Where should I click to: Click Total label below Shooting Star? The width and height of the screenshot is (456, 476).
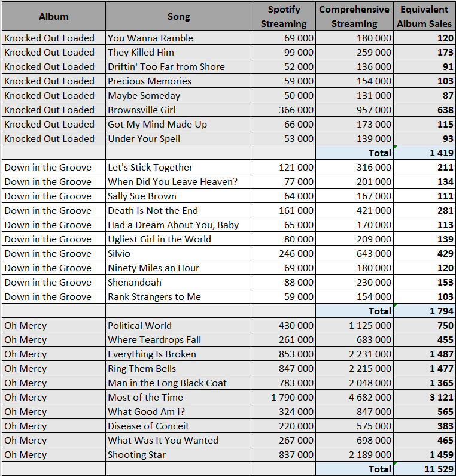(x=354, y=469)
